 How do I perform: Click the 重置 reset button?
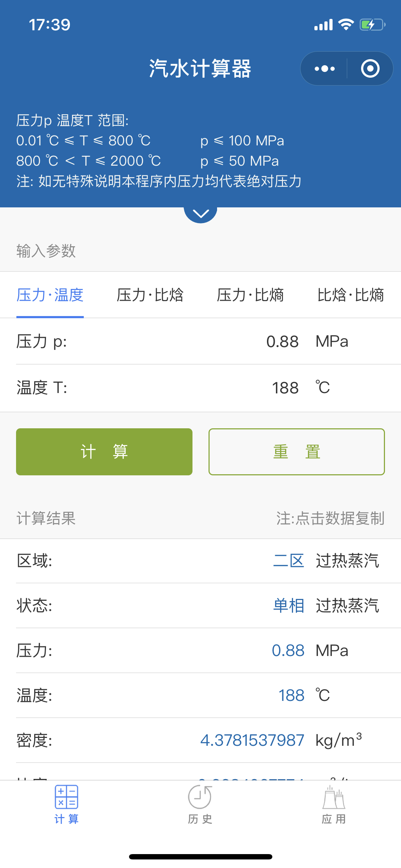[x=297, y=451]
